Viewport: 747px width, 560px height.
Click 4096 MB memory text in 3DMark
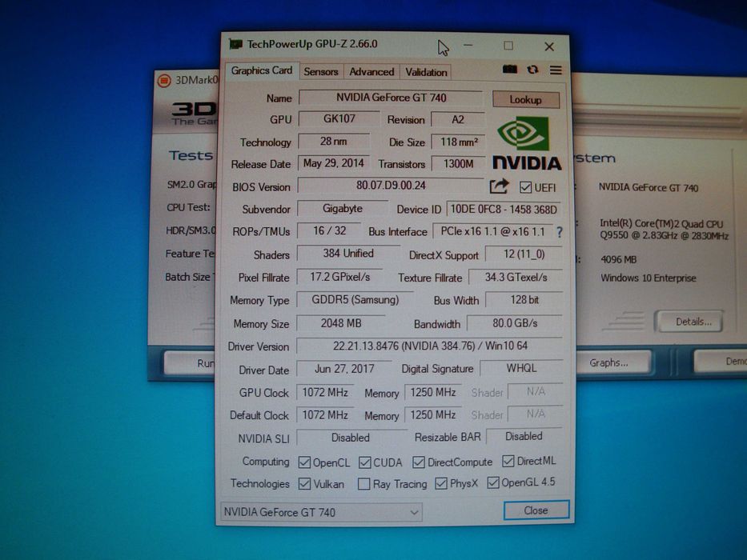[x=618, y=259]
